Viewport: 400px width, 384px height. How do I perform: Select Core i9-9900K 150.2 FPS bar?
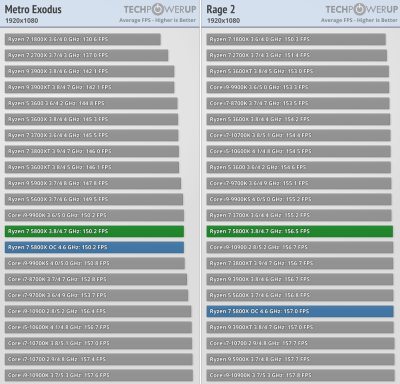(94, 215)
